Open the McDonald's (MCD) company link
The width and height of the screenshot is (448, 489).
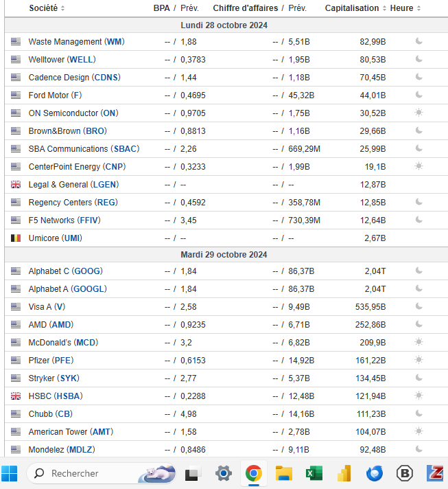pos(62,343)
